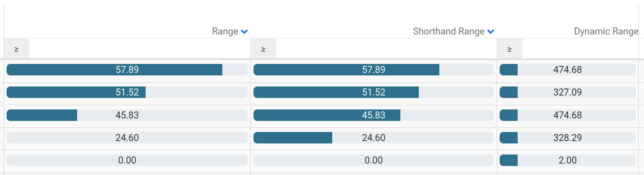Click the Range cell showing 0.00
Viewport: 644px width, 175px height.
(x=127, y=160)
